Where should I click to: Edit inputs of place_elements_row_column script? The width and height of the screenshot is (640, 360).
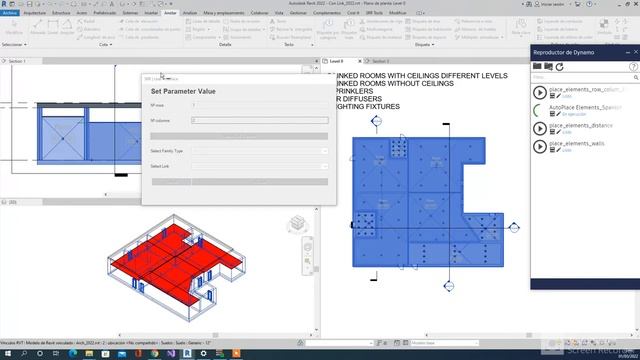[552, 96]
